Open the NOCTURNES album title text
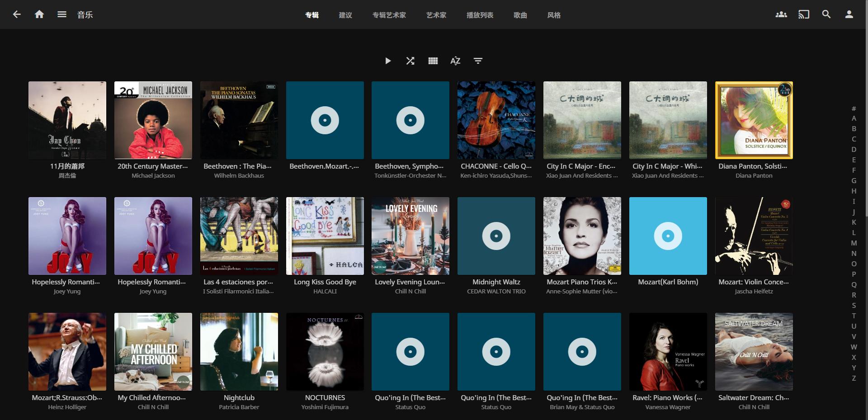868x420 pixels. click(325, 398)
